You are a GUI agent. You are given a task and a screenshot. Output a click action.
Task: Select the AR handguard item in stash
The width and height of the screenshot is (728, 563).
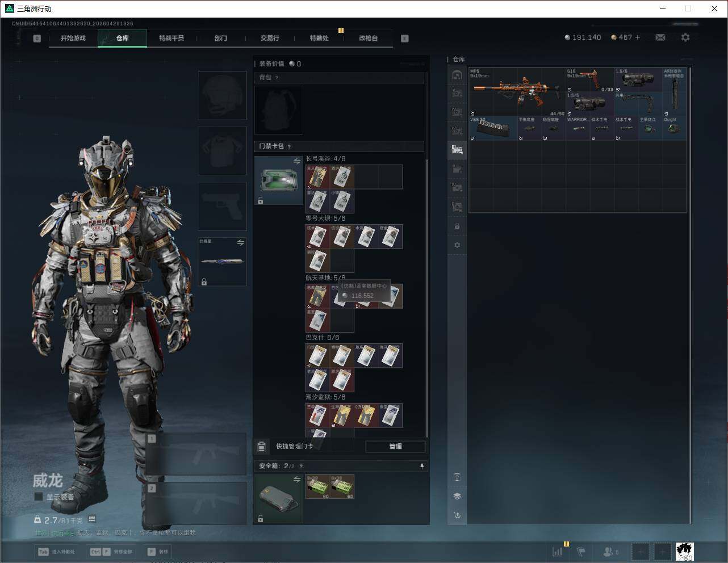point(675,92)
